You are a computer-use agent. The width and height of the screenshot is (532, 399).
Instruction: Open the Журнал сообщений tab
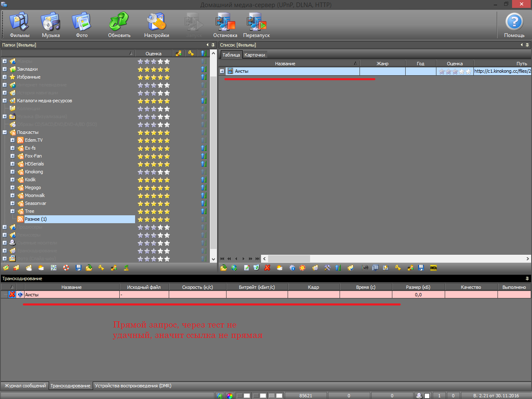tap(25, 386)
